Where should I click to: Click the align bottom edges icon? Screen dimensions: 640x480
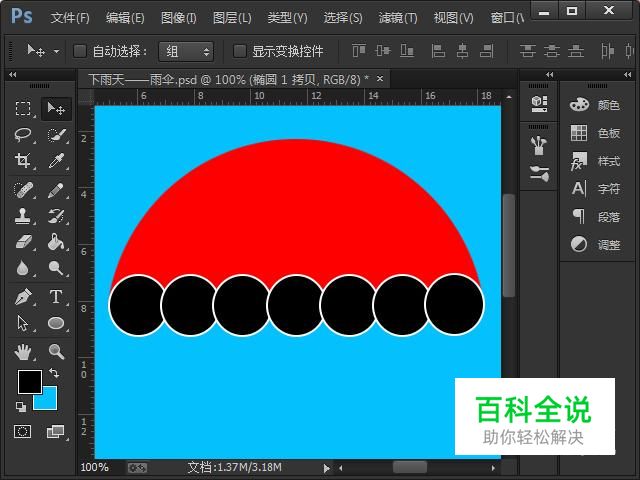point(407,51)
